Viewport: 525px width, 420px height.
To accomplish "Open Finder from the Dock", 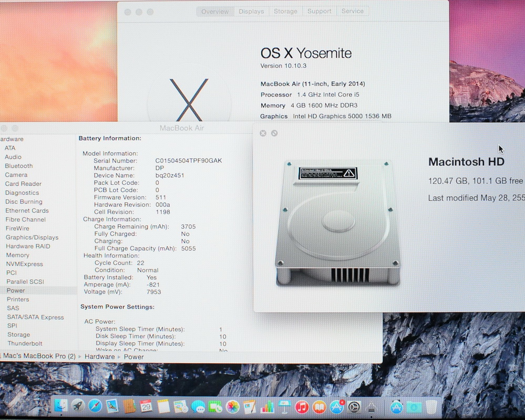I will [60, 406].
